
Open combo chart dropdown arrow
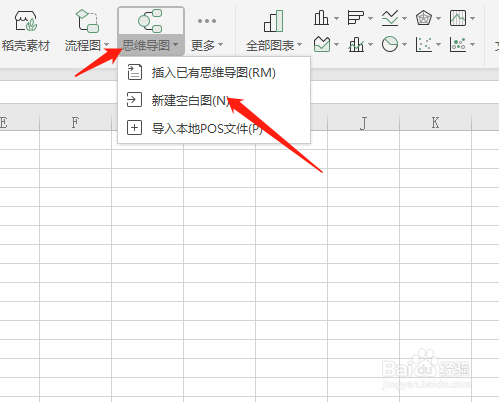370,44
